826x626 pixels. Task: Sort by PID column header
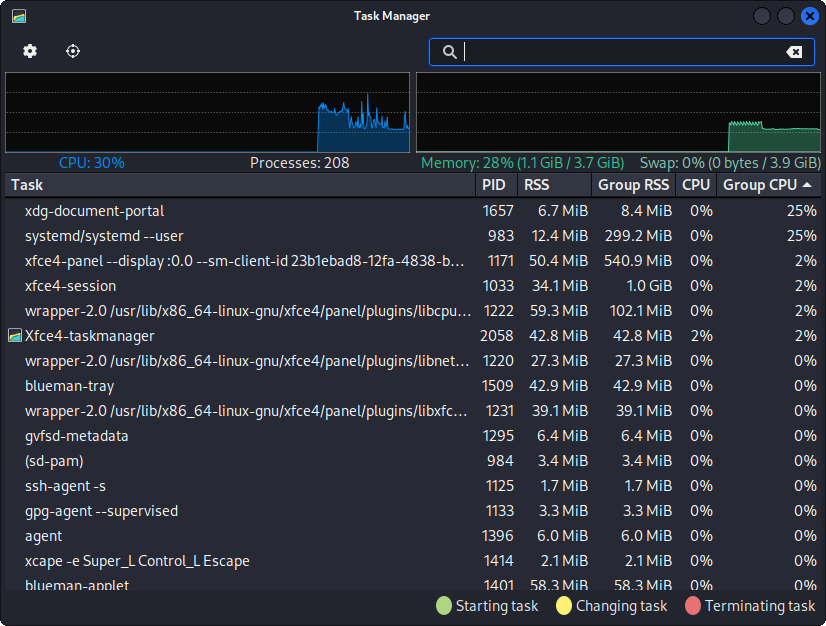[497, 185]
